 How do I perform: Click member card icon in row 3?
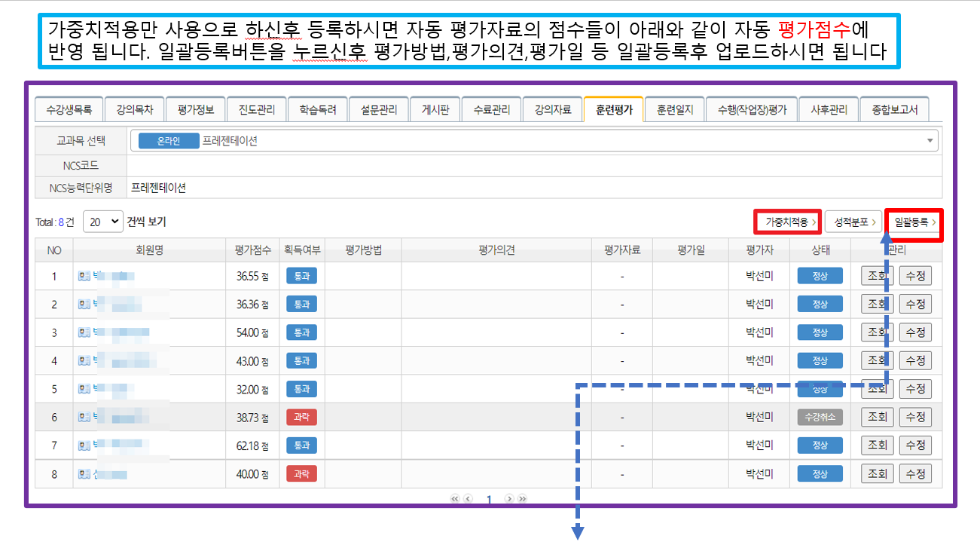(x=84, y=332)
